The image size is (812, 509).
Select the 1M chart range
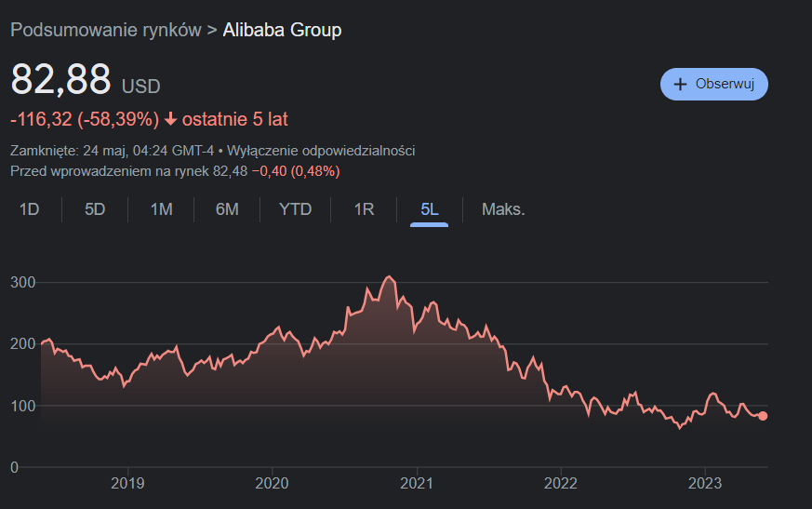click(161, 209)
